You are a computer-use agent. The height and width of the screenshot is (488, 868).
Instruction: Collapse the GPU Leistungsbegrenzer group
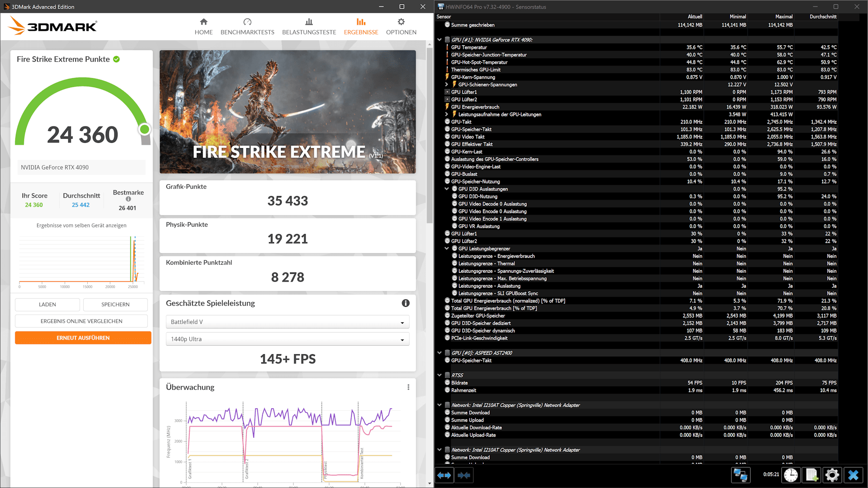(447, 249)
